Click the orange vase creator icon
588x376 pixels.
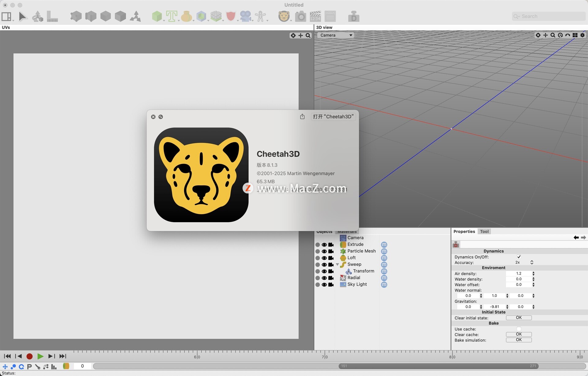coord(186,16)
